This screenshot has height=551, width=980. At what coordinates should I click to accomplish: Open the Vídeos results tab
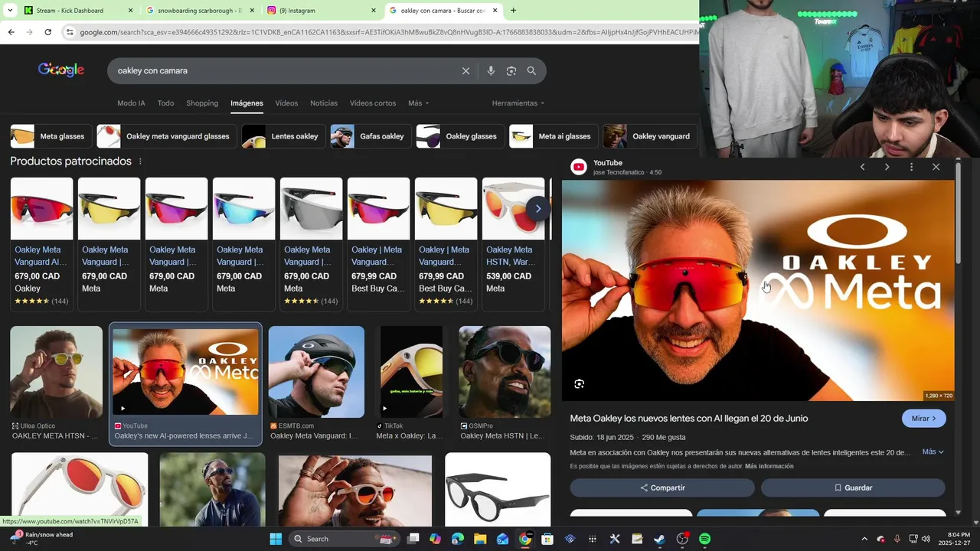tap(286, 103)
